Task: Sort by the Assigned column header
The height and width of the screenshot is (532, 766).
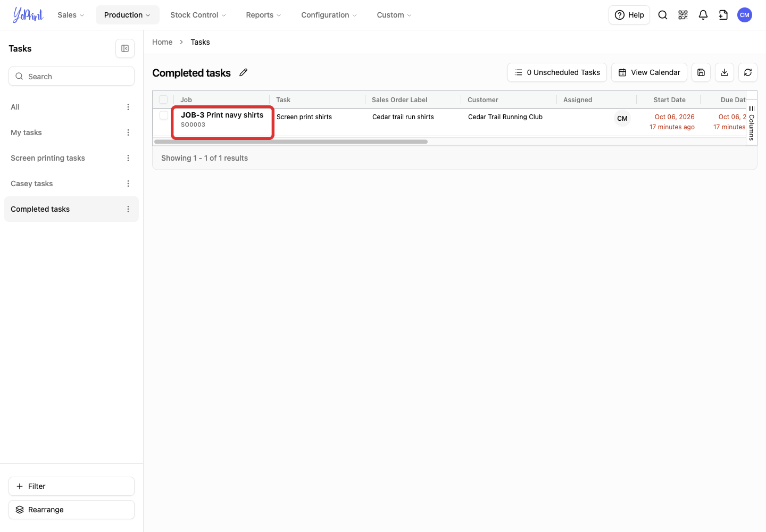Action: [x=578, y=99]
